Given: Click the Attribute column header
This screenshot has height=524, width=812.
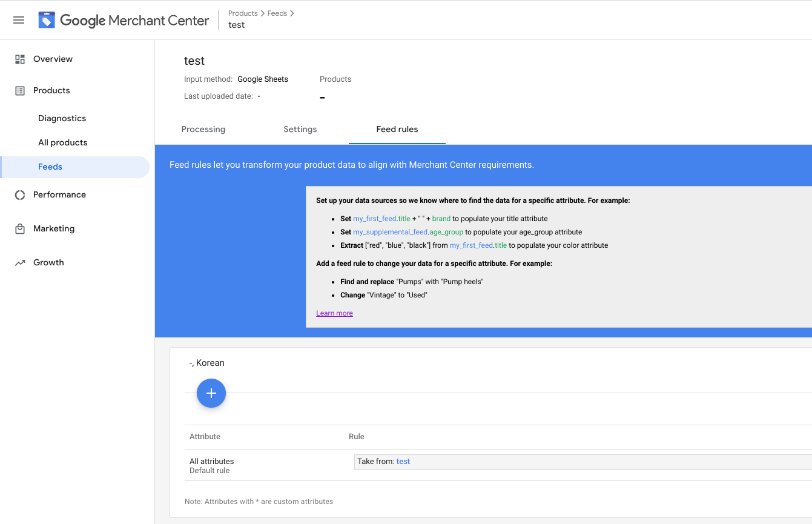Looking at the screenshot, I should [205, 436].
